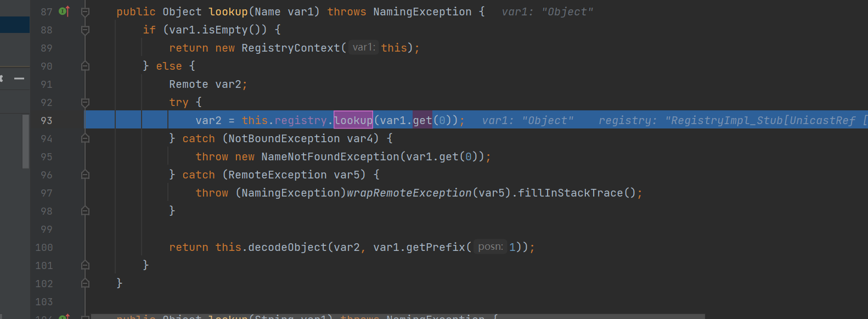The height and width of the screenshot is (319, 868).
Task: Click 'var2' assignment target on line 93
Action: click(x=208, y=120)
